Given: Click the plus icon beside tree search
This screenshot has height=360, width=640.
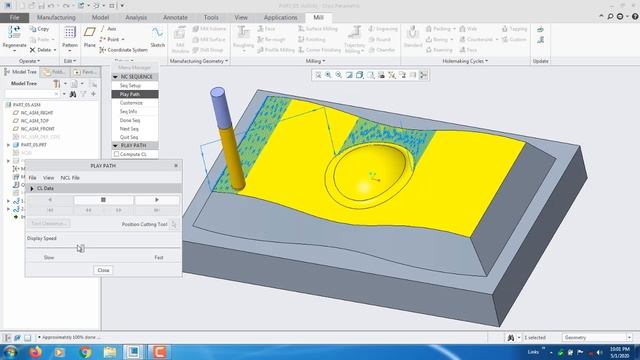Looking at the screenshot, I should pyautogui.click(x=93, y=94).
